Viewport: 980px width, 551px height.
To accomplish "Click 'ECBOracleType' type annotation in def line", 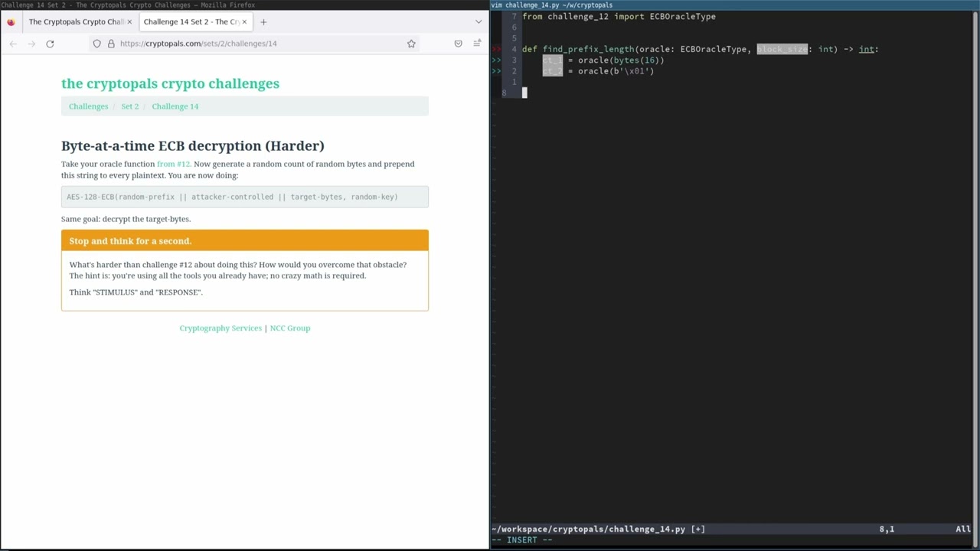I will 713,49.
